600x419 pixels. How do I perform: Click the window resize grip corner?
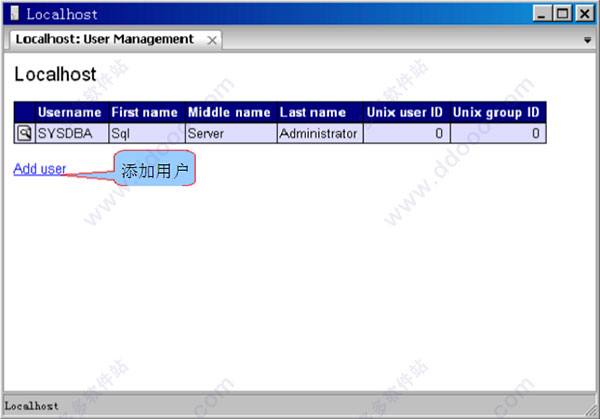point(590,410)
